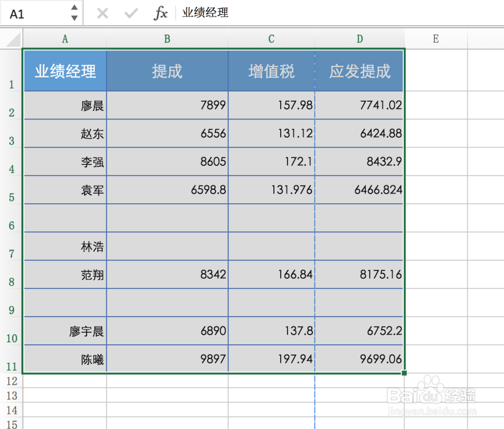Click the Select All corner button above row 1
This screenshot has width=504, height=429.
(x=12, y=39)
